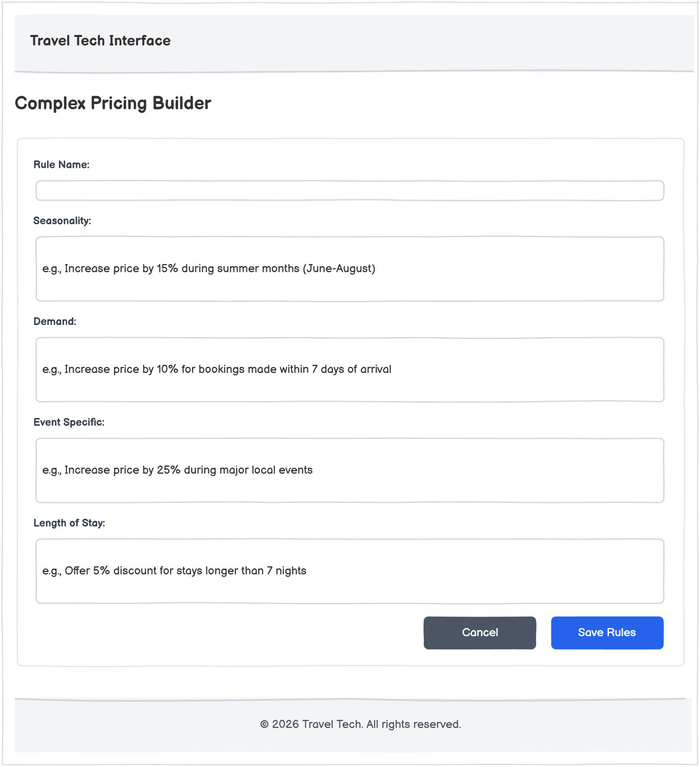Click the "Rule Name:" label
Image resolution: width=700 pixels, height=767 pixels.
click(x=61, y=165)
